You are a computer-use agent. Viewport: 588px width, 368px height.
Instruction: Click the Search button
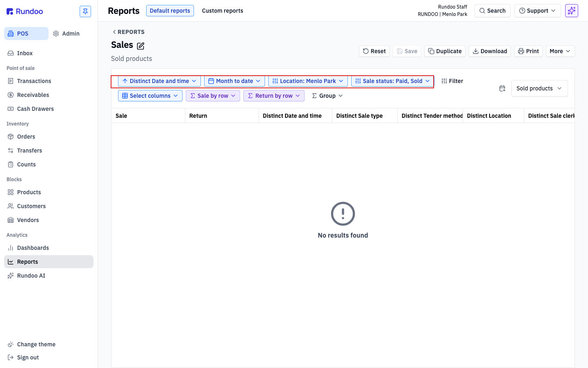(x=492, y=11)
